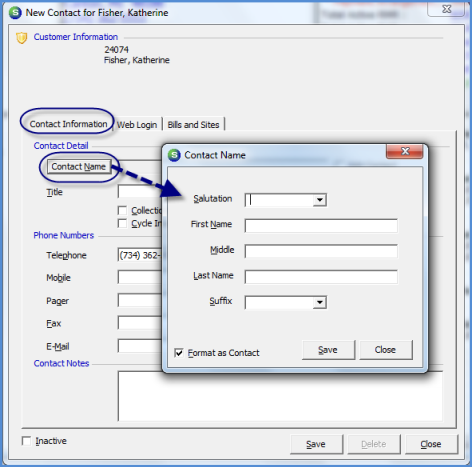472x467 pixels.
Task: Open the Bills and Sites tab
Action: click(193, 125)
